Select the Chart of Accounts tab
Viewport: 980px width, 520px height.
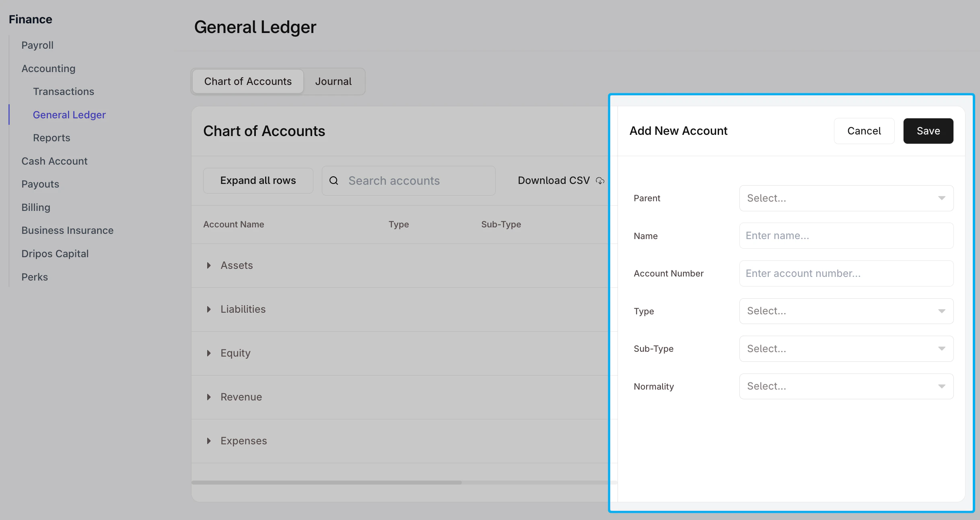pos(248,82)
